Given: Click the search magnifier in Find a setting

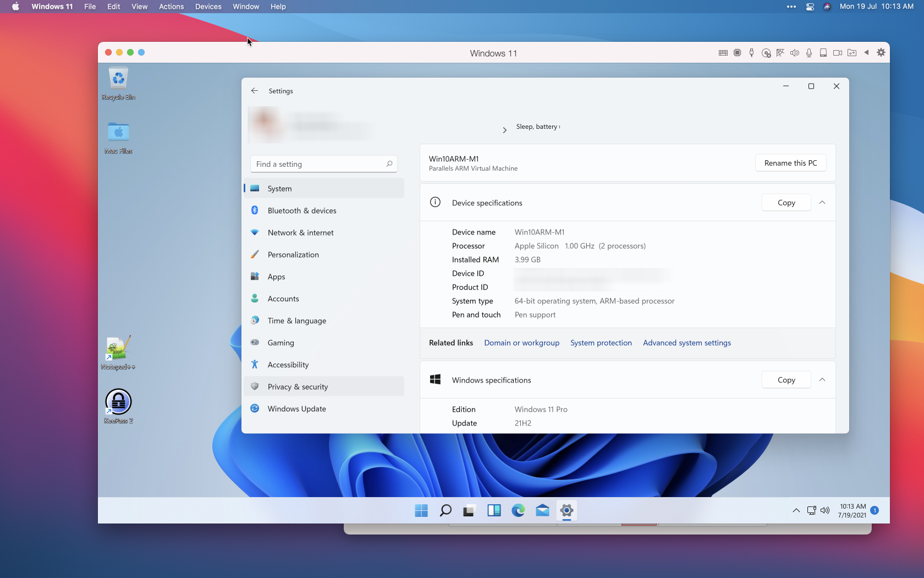Looking at the screenshot, I should click(389, 164).
